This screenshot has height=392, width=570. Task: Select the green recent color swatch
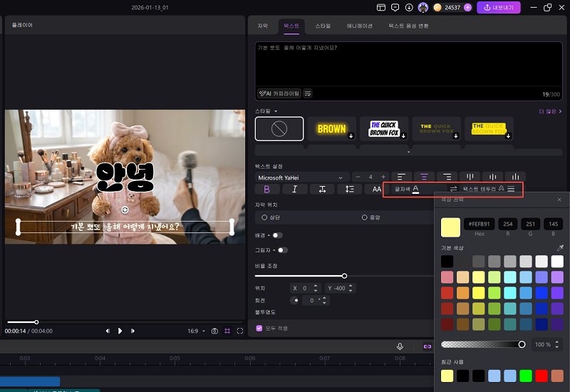[526, 376]
